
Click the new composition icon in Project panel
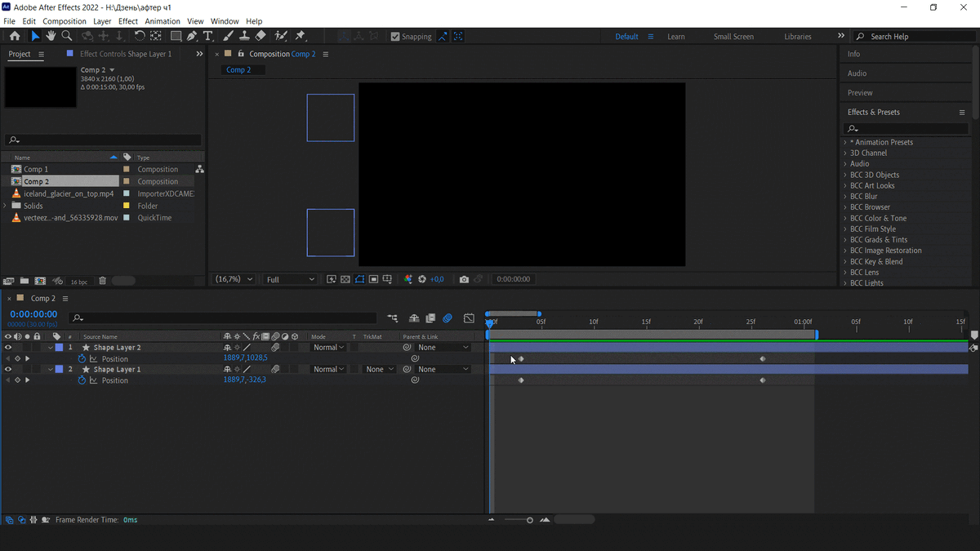pyautogui.click(x=40, y=281)
